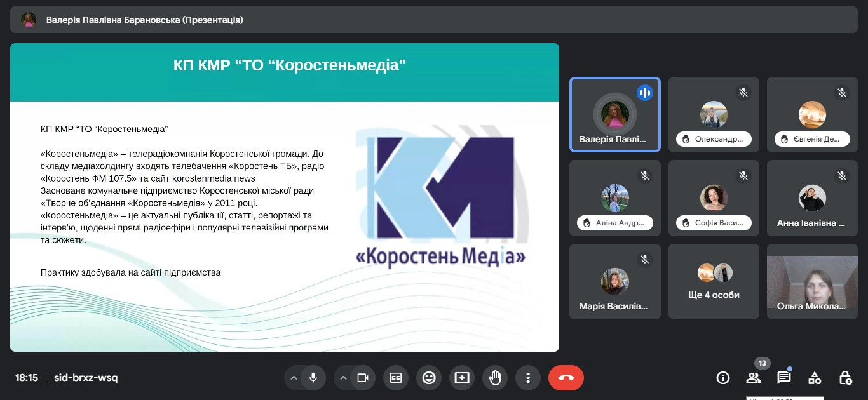This screenshot has width=868, height=400.
Task: Toggle the microphone on or off
Action: 313,378
